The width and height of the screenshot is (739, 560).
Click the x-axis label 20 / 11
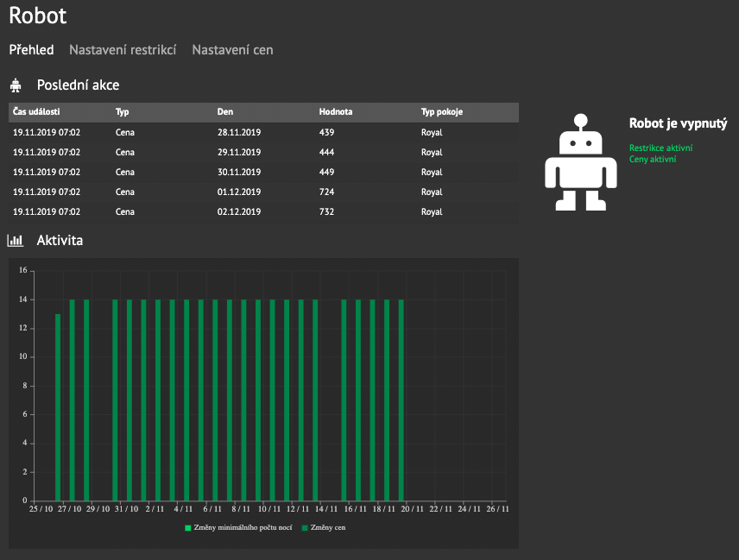point(412,509)
